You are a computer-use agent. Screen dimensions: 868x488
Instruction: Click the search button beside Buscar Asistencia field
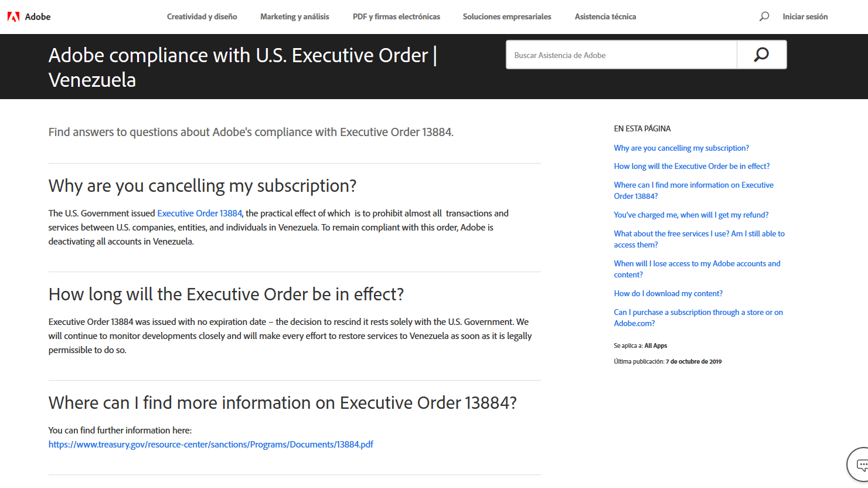click(761, 55)
